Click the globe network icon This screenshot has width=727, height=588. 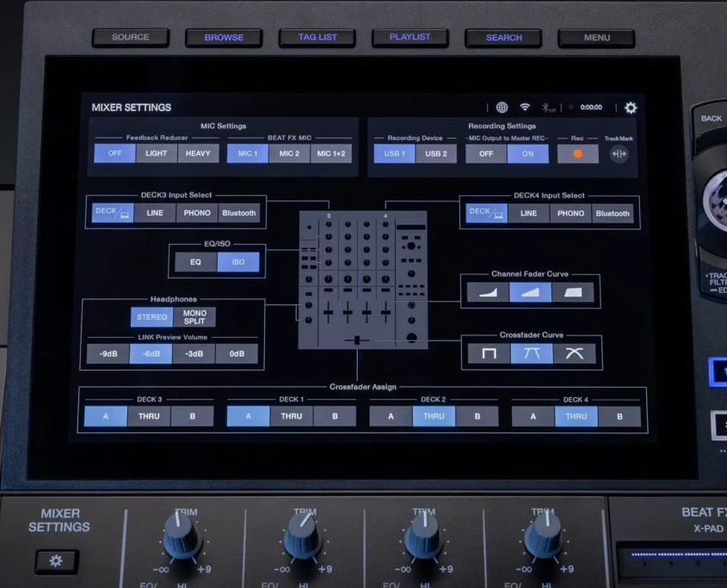tap(502, 107)
